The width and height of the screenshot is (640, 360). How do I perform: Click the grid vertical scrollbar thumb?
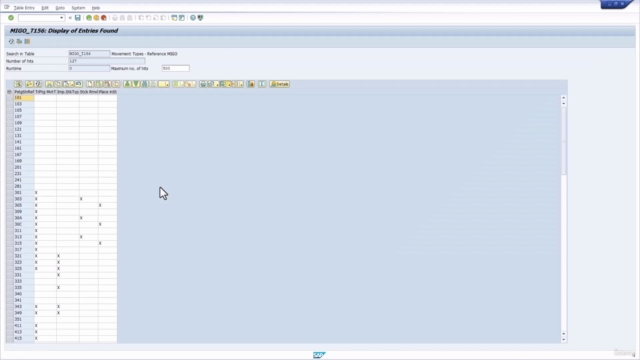564,141
